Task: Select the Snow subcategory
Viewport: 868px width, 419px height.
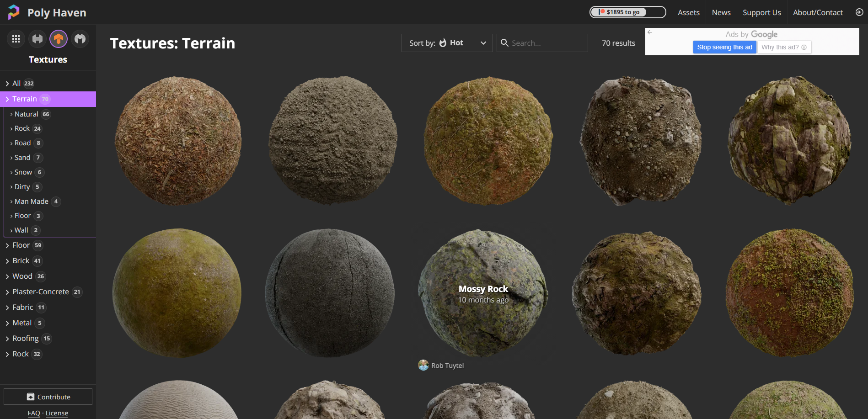Action: (x=50, y=172)
